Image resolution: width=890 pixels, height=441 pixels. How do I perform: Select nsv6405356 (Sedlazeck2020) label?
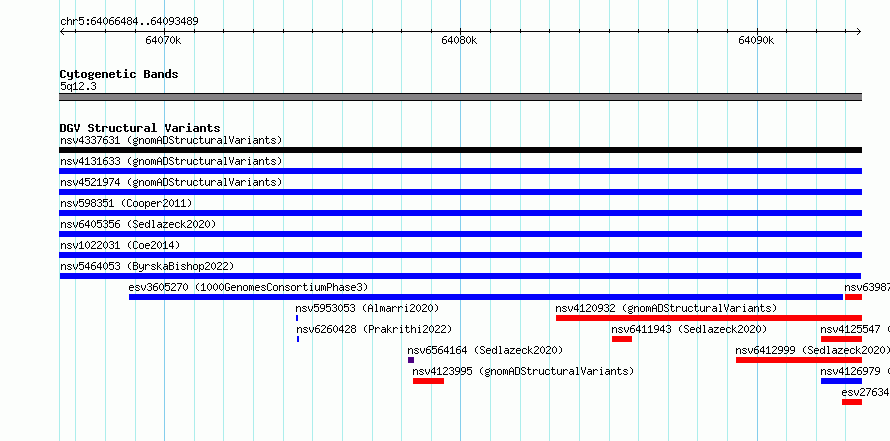(138, 224)
